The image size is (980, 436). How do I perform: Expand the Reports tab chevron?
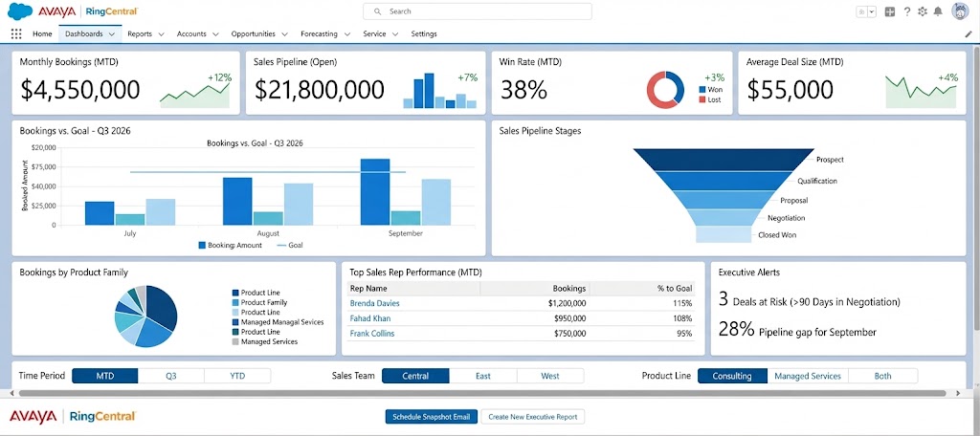point(161,34)
